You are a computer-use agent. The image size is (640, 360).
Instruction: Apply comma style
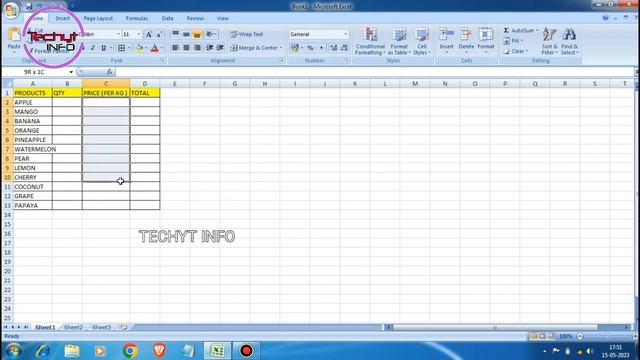coord(321,48)
